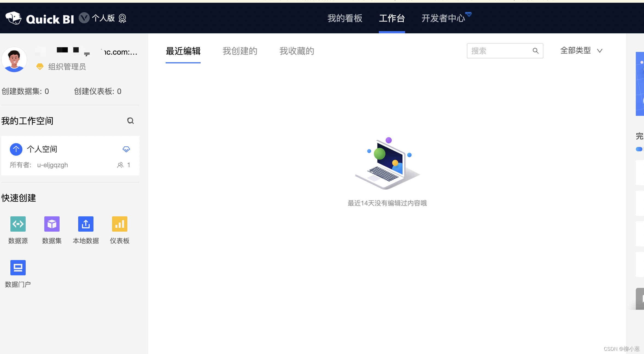Switch to the 我收藏的 tab
Screen dimensions: 644x354
tap(297, 51)
